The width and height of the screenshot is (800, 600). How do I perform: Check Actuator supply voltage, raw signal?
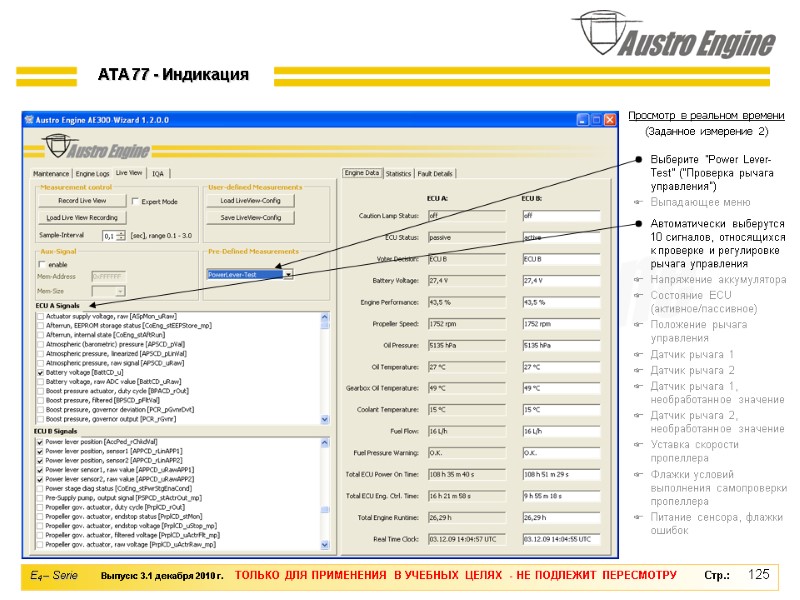point(40,316)
